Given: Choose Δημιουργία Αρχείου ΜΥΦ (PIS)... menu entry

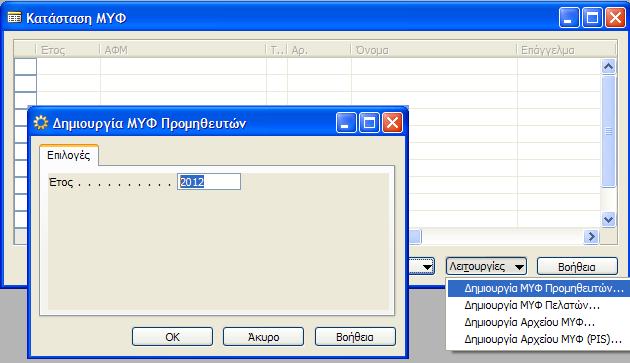Looking at the screenshot, I should pyautogui.click(x=539, y=339).
